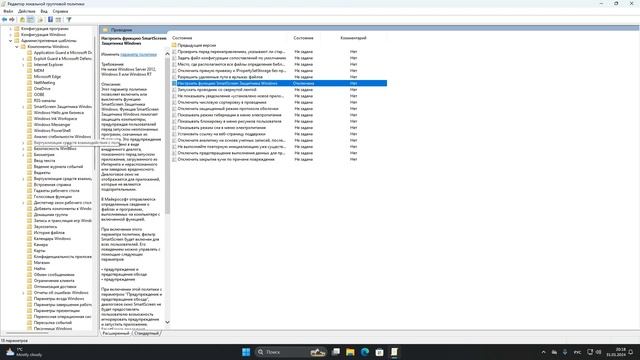Expand the Диспетчер окон рабочего стола node
The height and width of the screenshot is (360, 640).
coord(23,202)
